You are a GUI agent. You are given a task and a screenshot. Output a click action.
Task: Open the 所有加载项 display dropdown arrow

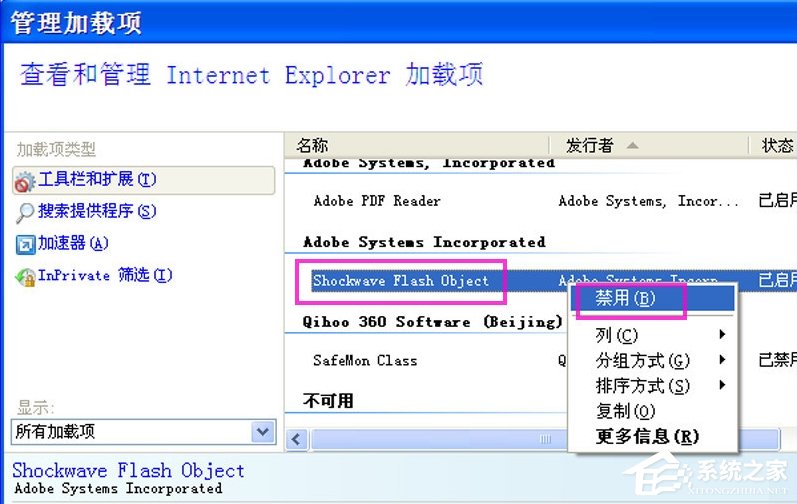[263, 432]
